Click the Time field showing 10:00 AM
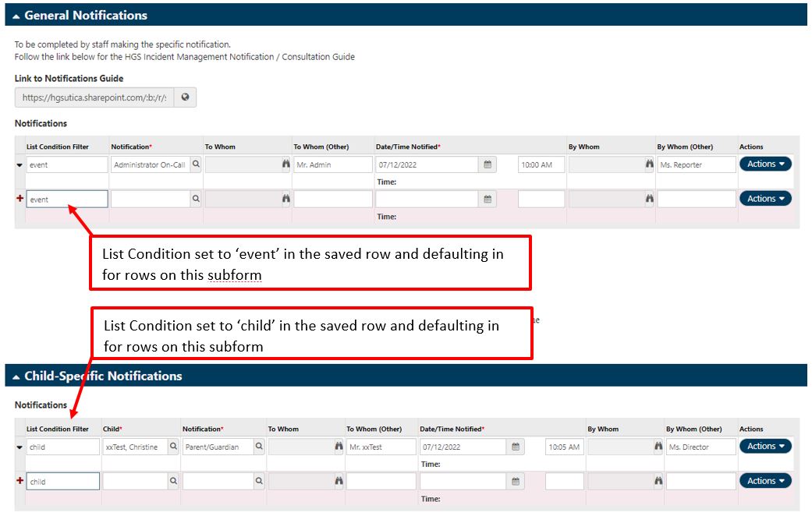 coord(541,164)
